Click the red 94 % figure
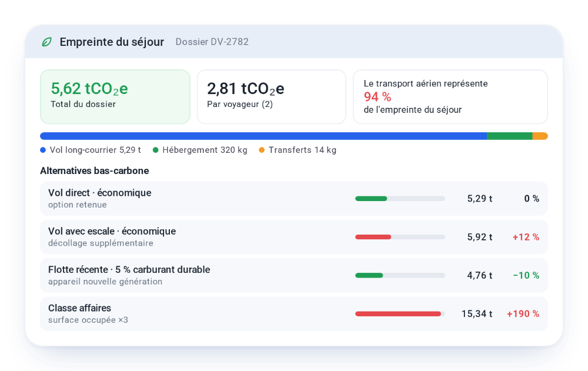The image size is (588, 371). [377, 97]
